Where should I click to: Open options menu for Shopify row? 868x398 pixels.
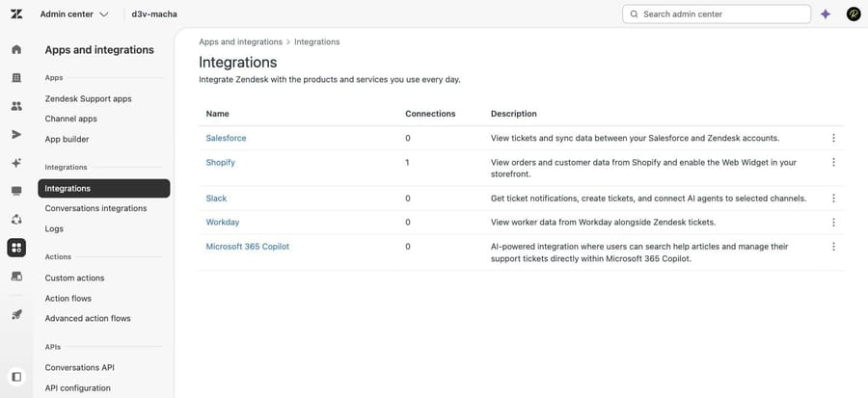[833, 163]
